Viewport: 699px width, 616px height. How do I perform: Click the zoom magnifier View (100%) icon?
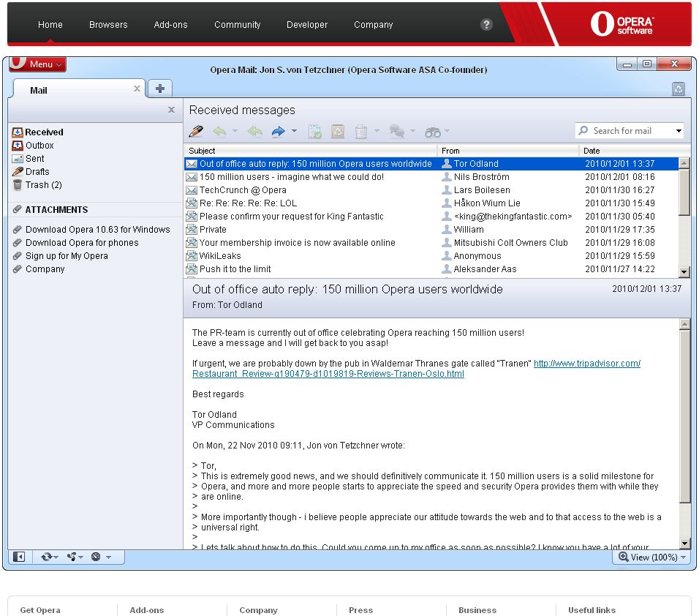pyautogui.click(x=623, y=557)
